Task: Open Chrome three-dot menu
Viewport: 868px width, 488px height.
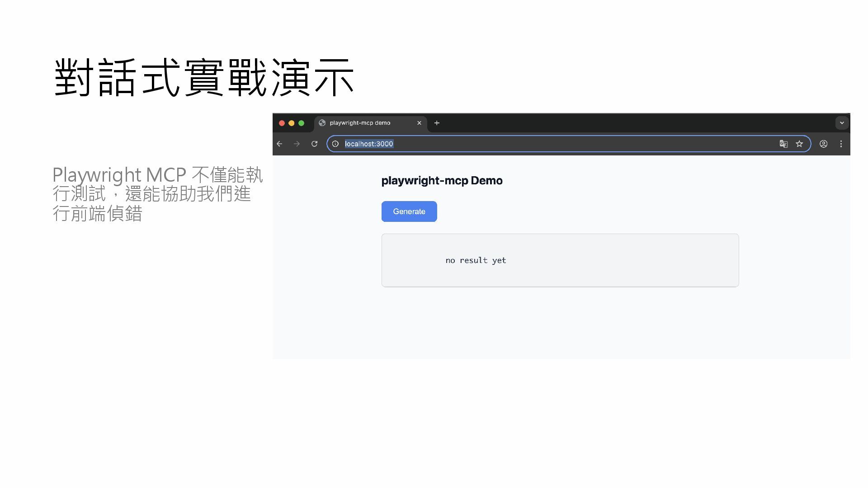Action: 841,144
